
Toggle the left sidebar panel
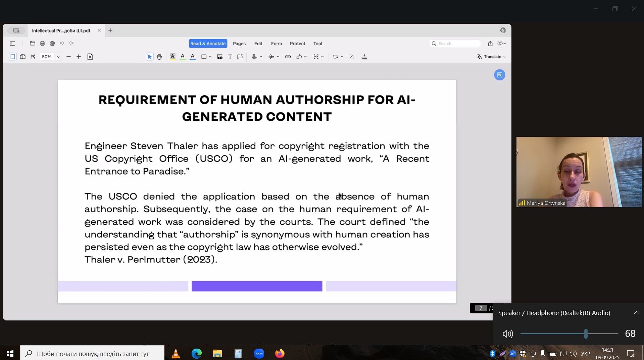point(12,43)
